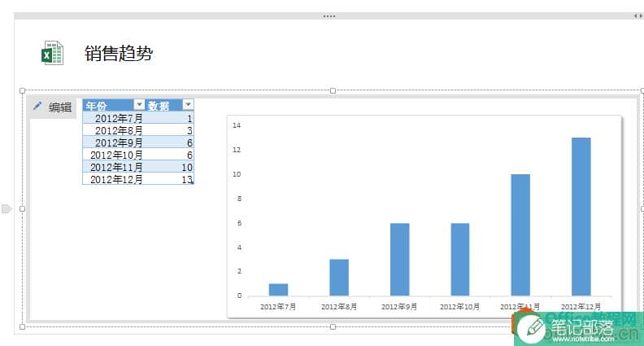Click the pencil edit icon

(37, 106)
